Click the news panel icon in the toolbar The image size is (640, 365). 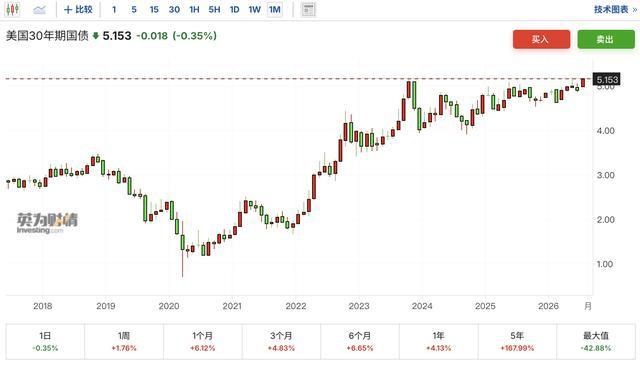(308, 9)
